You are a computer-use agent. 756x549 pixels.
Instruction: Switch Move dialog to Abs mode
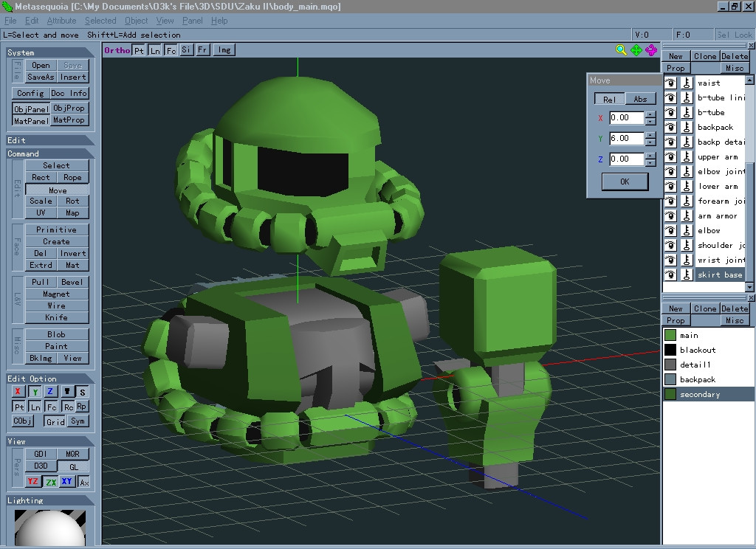click(x=640, y=100)
